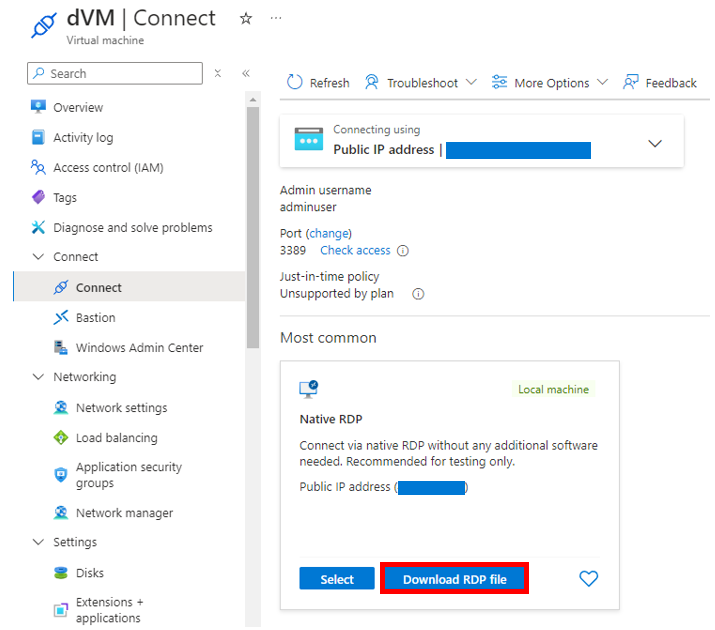Viewport: 715px width, 630px height.
Task: Click the favorite star next to dVM Connect
Action: pyautogui.click(x=246, y=18)
